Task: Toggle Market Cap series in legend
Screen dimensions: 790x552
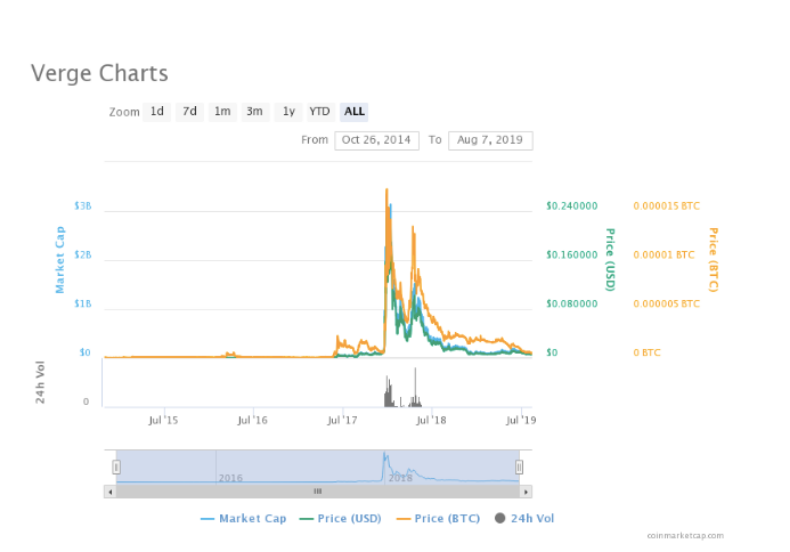Action: point(243,518)
